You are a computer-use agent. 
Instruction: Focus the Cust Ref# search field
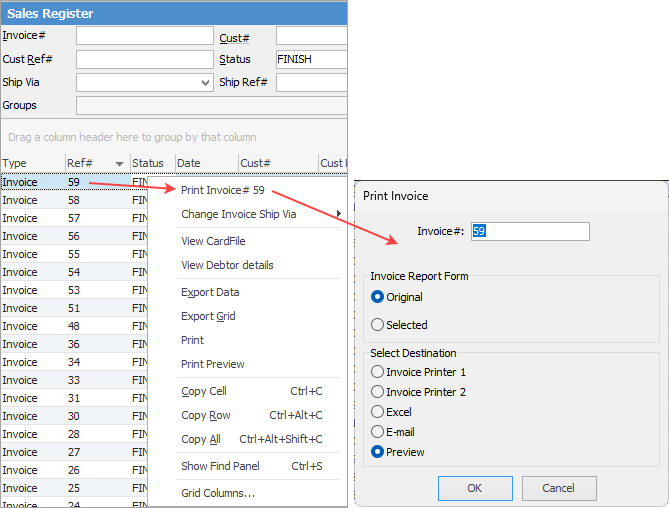(145, 59)
